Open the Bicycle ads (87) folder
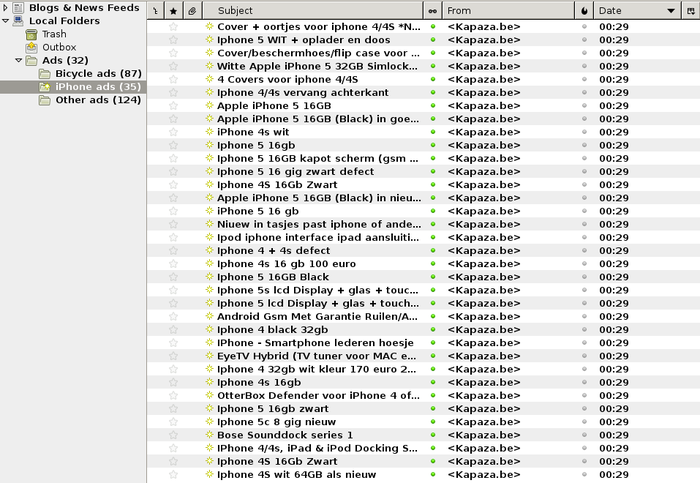This screenshot has height=483, width=700. coord(98,73)
